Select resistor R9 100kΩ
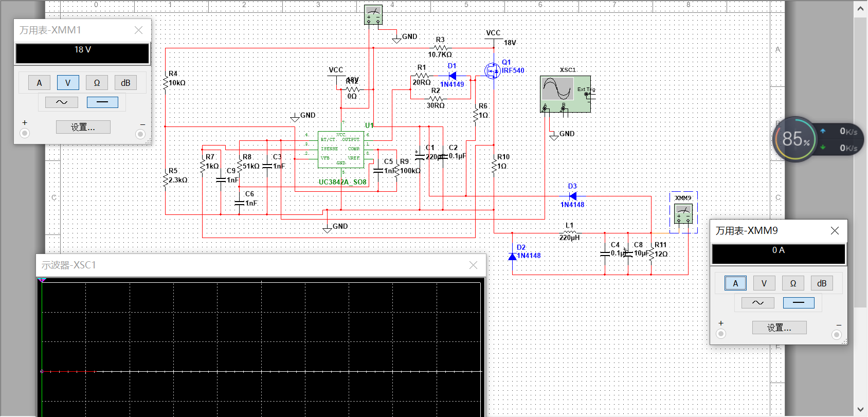The height and width of the screenshot is (417, 868). coord(397,171)
